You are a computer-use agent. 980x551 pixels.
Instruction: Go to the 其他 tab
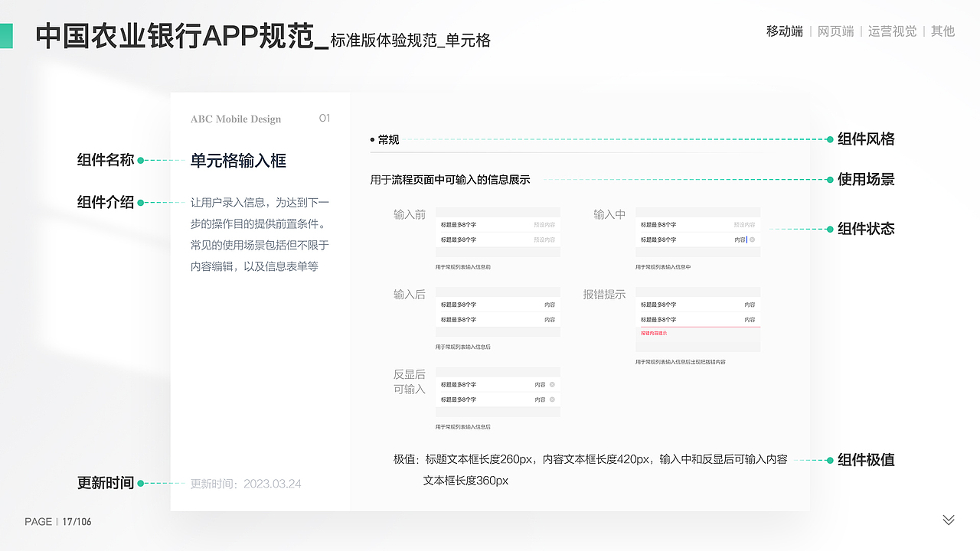[x=943, y=31]
